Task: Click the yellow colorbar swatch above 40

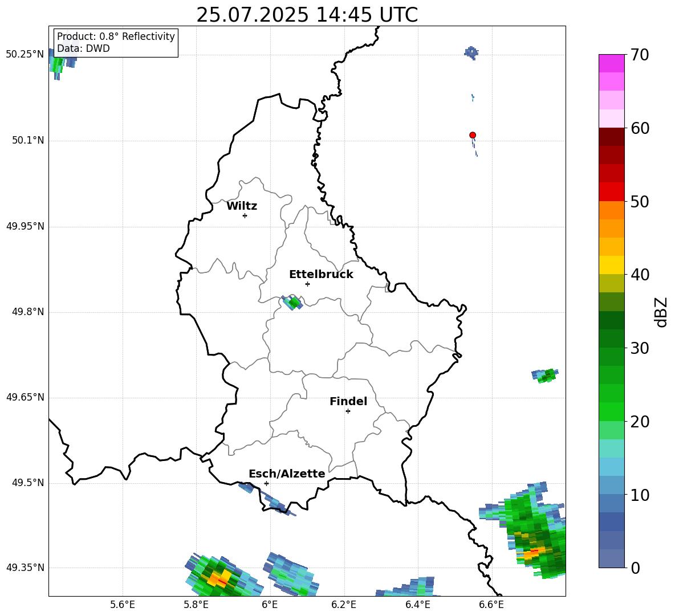Action: [x=611, y=265]
